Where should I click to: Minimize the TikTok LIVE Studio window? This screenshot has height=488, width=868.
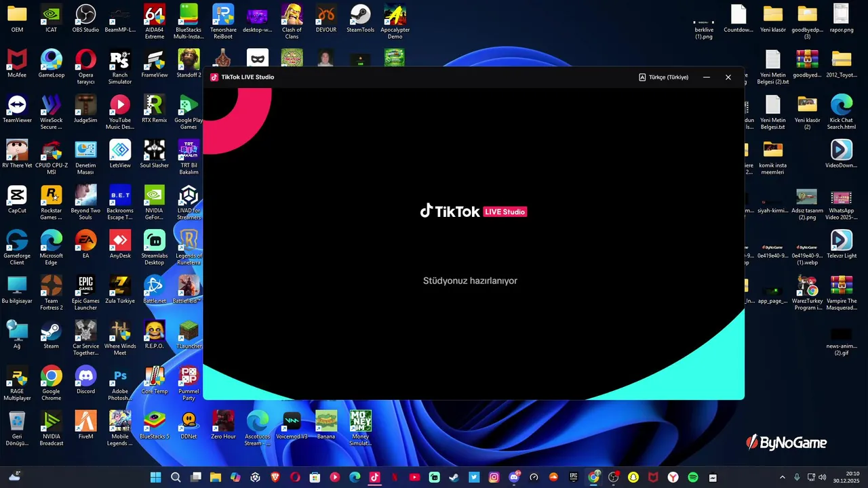tap(707, 77)
